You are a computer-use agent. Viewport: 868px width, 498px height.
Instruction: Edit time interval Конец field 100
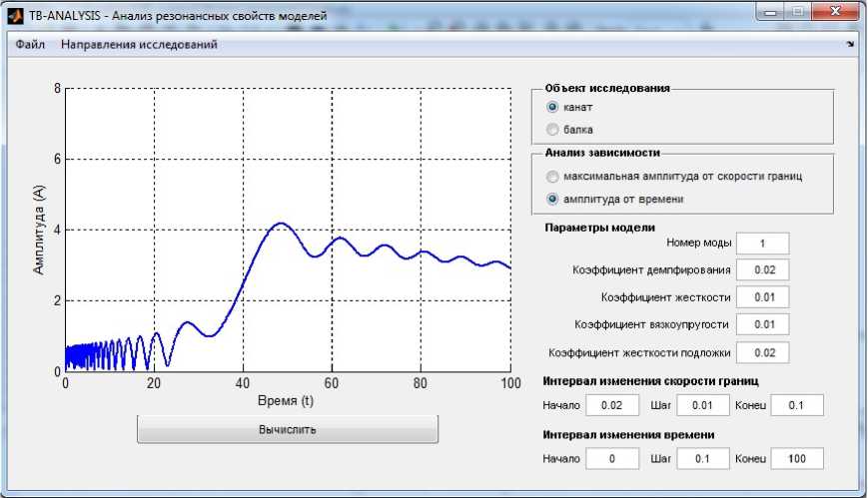pyautogui.click(x=797, y=459)
